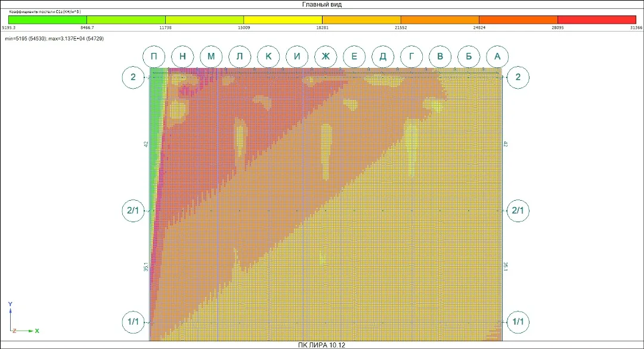The image size is (644, 349).
Task: Select the amber 18281–21552 legend band
Action: click(x=361, y=20)
